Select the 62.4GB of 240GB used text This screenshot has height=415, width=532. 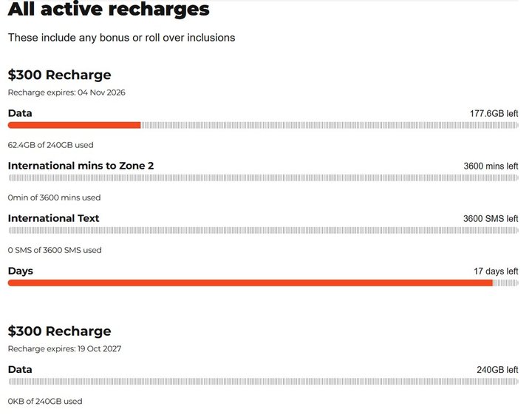(50, 145)
